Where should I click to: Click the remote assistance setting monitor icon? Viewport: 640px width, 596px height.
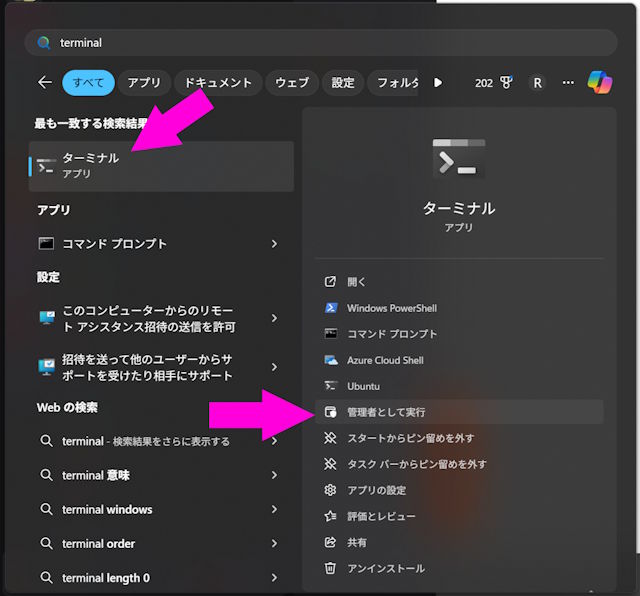(47, 318)
